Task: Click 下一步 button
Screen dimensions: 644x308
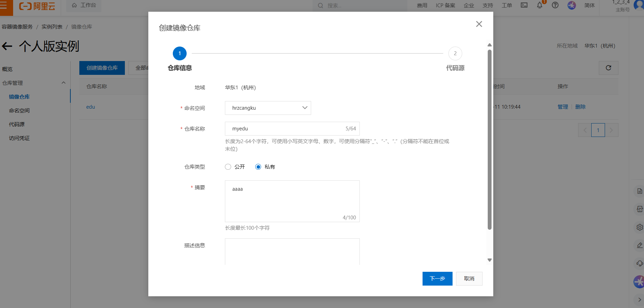Action: point(437,279)
